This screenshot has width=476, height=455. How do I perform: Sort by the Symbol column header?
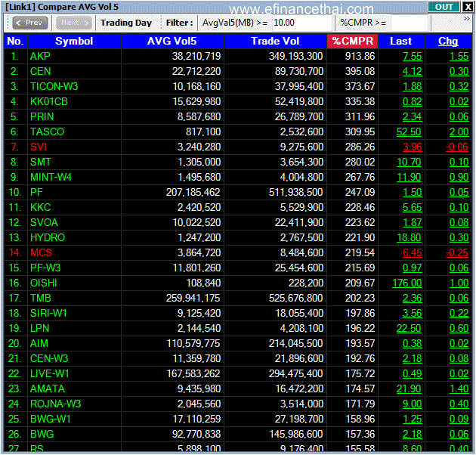[x=74, y=41]
